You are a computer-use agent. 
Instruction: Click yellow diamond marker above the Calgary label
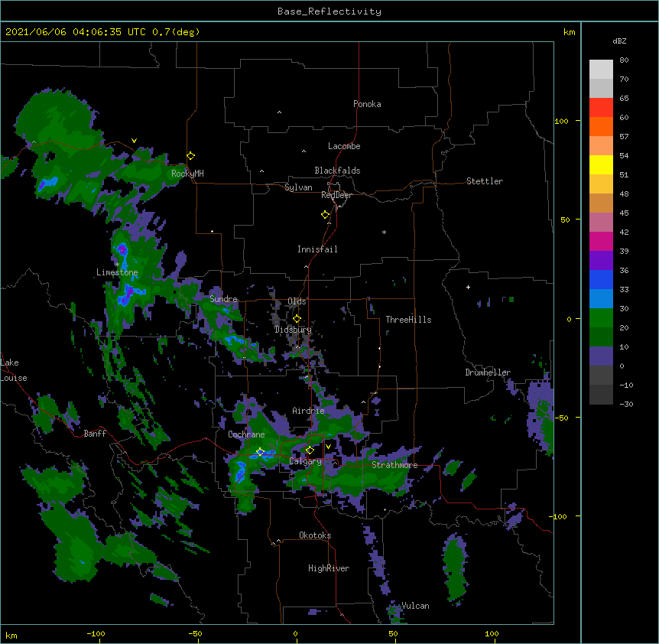(310, 450)
